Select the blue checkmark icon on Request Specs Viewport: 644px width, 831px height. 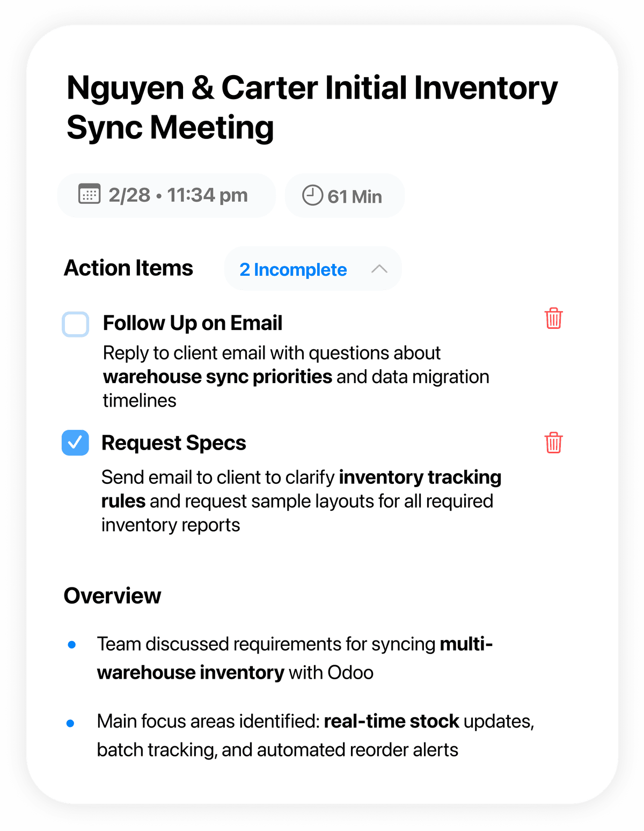[x=75, y=443]
